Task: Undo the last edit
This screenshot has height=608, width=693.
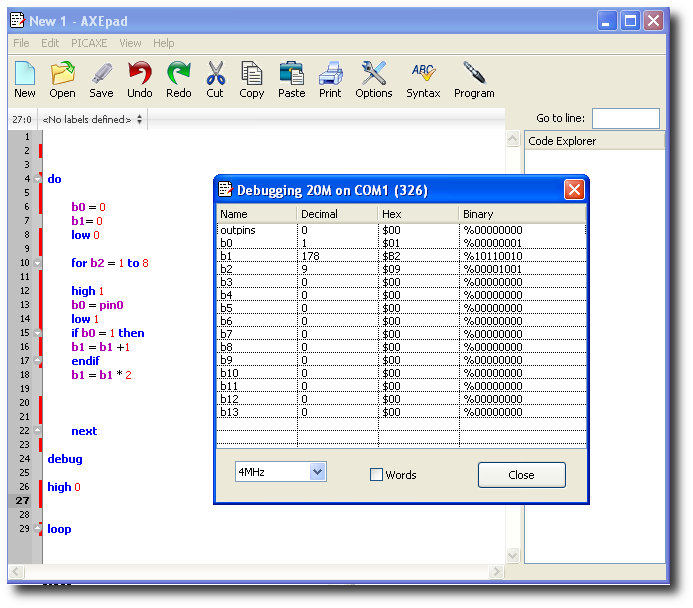Action: 140,79
